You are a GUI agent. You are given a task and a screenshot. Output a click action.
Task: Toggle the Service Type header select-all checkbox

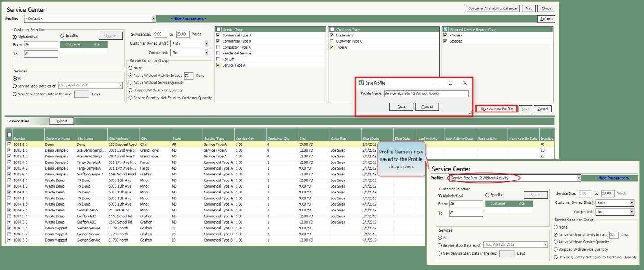pyautogui.click(x=219, y=30)
